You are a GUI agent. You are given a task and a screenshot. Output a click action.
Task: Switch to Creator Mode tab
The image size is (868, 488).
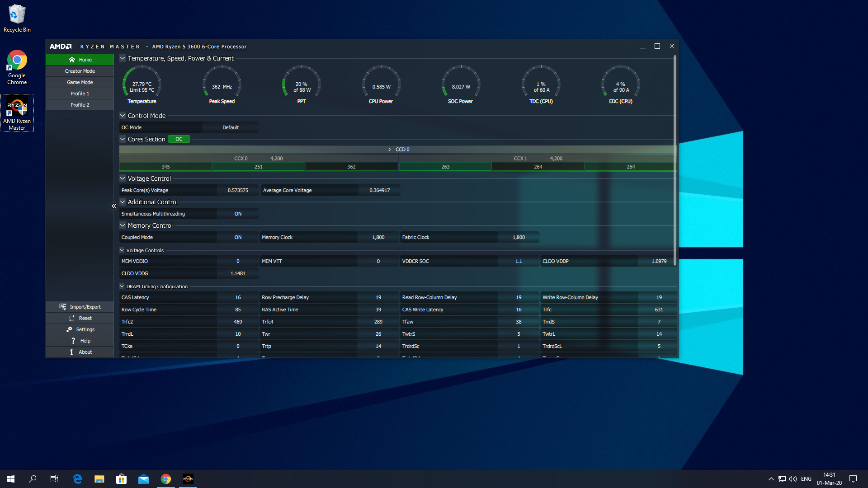(x=80, y=71)
